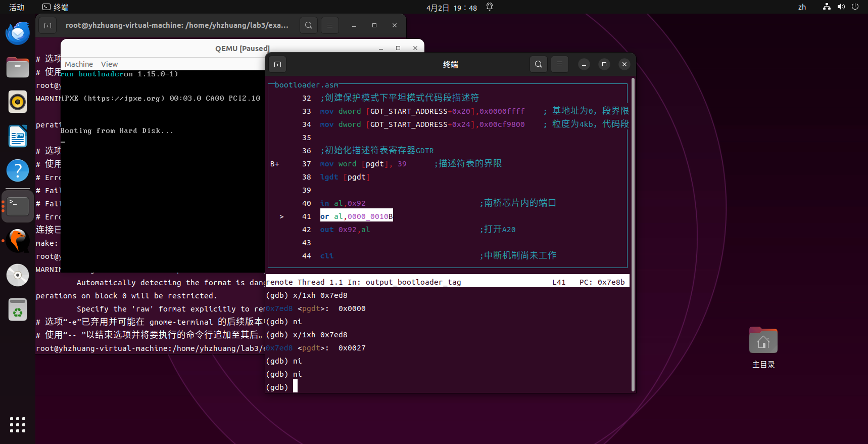This screenshot has width=868, height=444.
Task: Click the power icon in top bar
Action: (x=855, y=7)
